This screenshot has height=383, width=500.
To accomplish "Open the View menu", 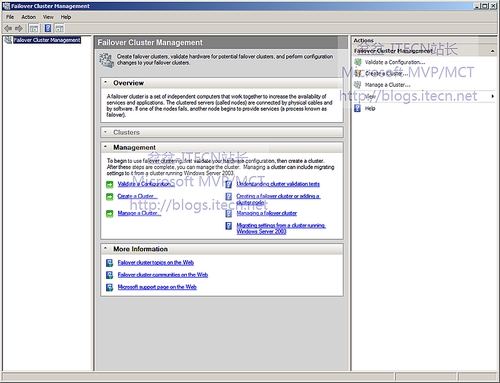I will (48, 17).
